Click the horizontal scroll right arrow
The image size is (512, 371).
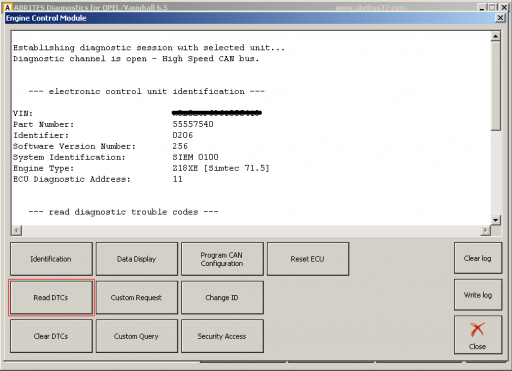pyautogui.click(x=486, y=230)
